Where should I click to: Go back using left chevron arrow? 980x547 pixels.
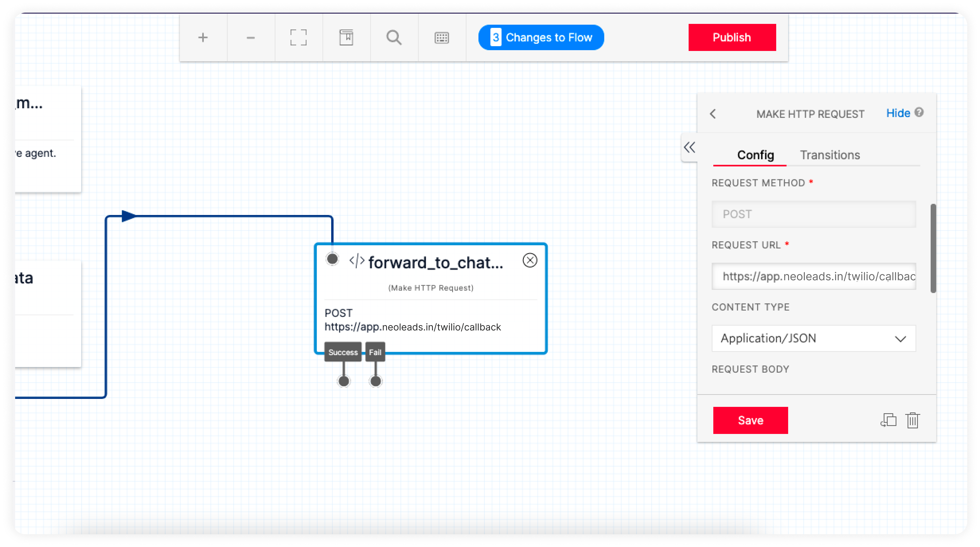pos(713,114)
